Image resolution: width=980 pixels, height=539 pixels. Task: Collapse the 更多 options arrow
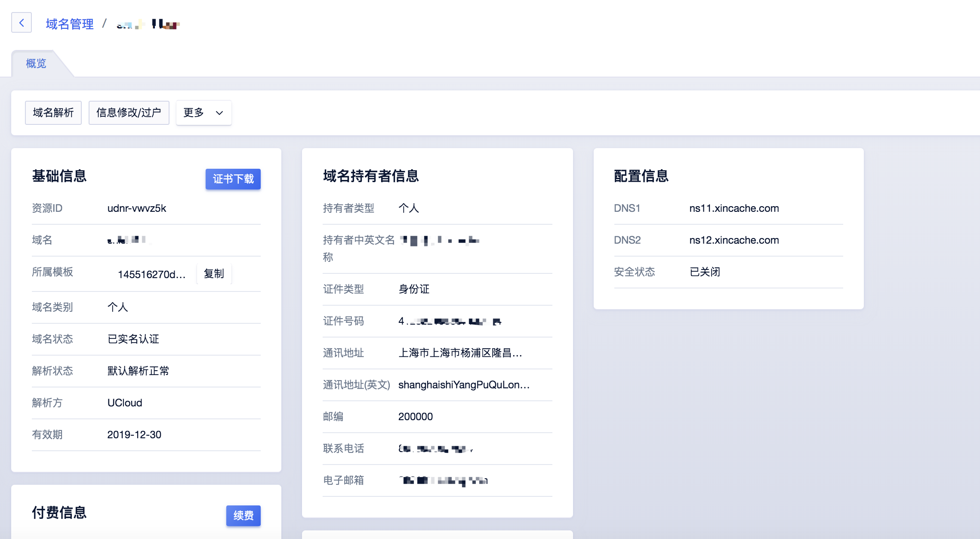click(x=219, y=113)
